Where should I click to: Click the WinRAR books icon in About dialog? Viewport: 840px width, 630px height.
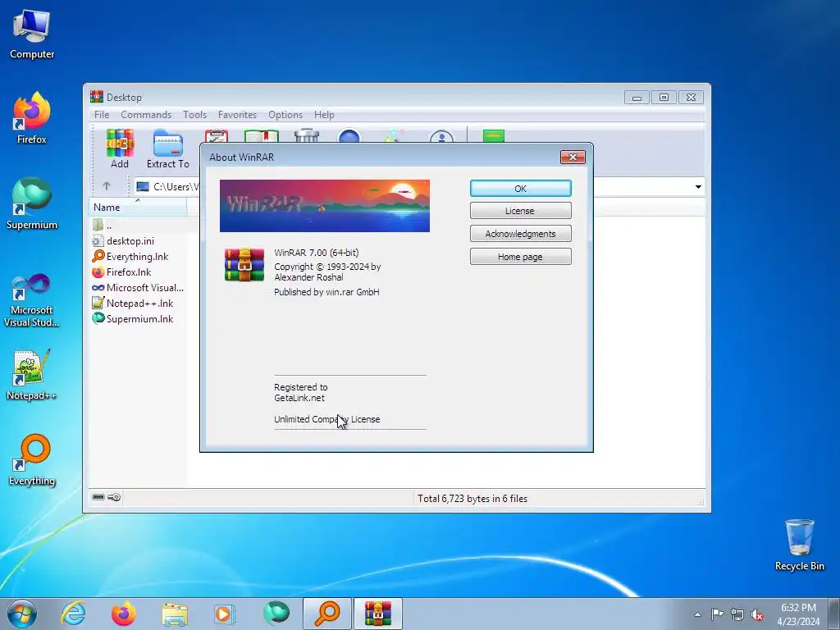click(x=244, y=265)
